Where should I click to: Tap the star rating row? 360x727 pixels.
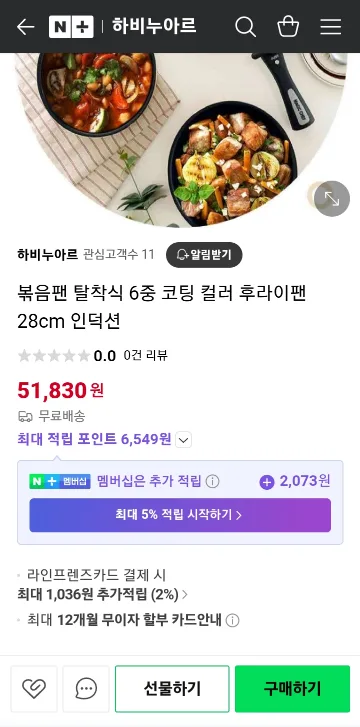point(92,356)
